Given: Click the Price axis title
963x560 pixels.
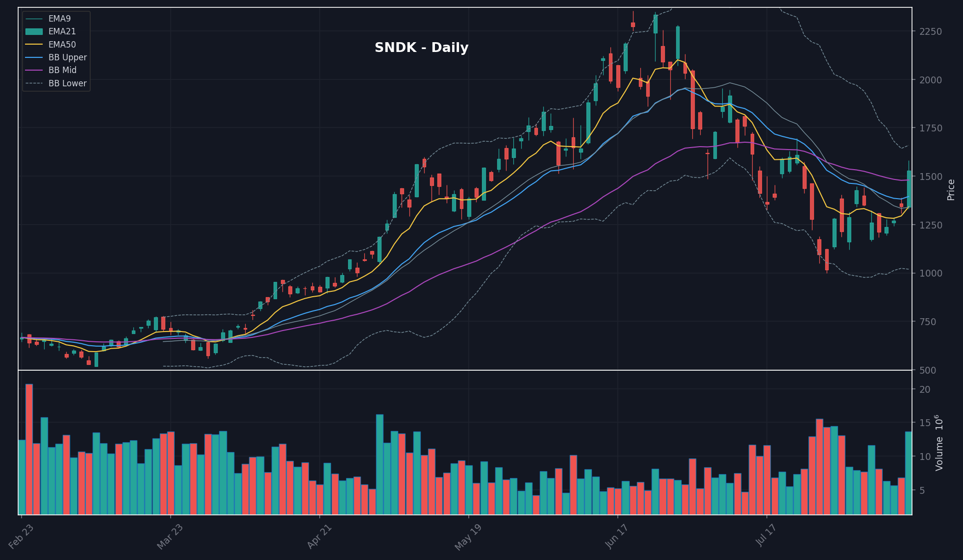Looking at the screenshot, I should pos(951,190).
